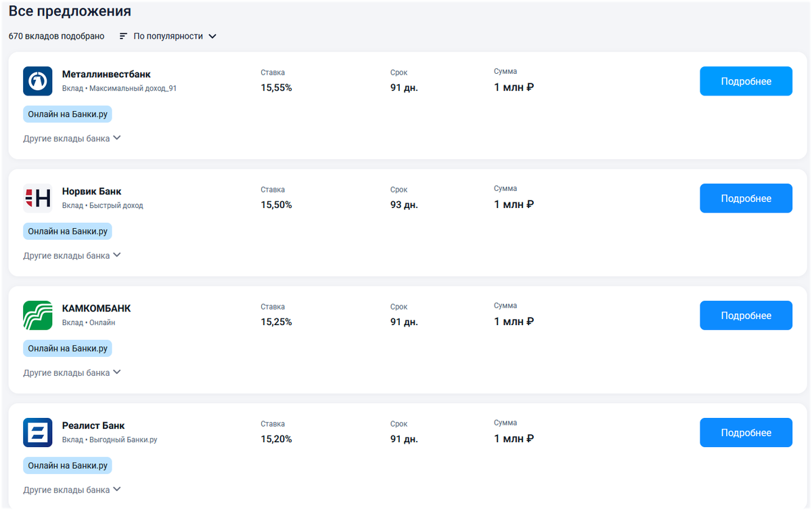Expand Другие вклады банка under Реалист Банк
Screen dimensions: 812x510
pos(72,490)
